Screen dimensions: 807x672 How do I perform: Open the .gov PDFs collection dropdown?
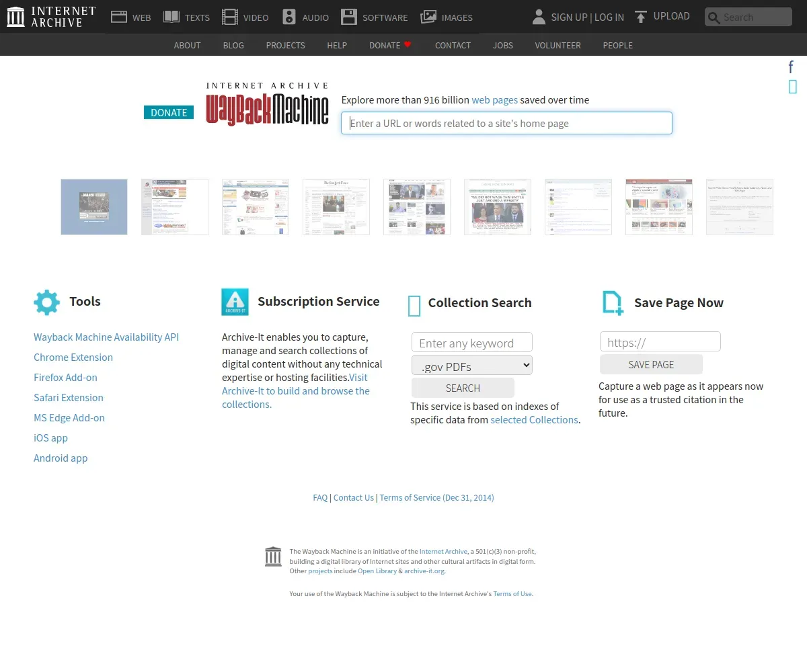[472, 366]
